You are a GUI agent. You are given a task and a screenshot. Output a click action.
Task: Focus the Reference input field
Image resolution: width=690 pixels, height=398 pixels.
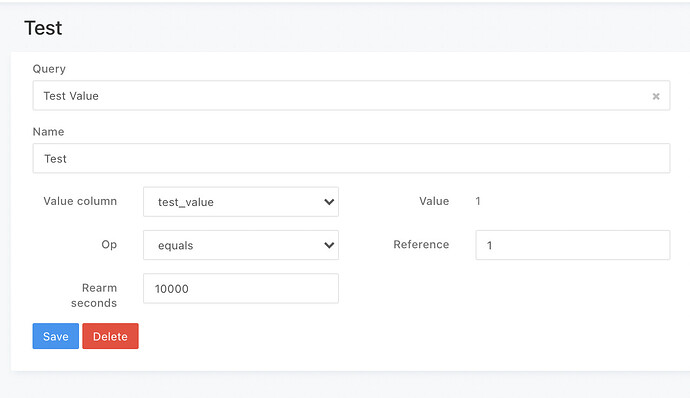(573, 245)
